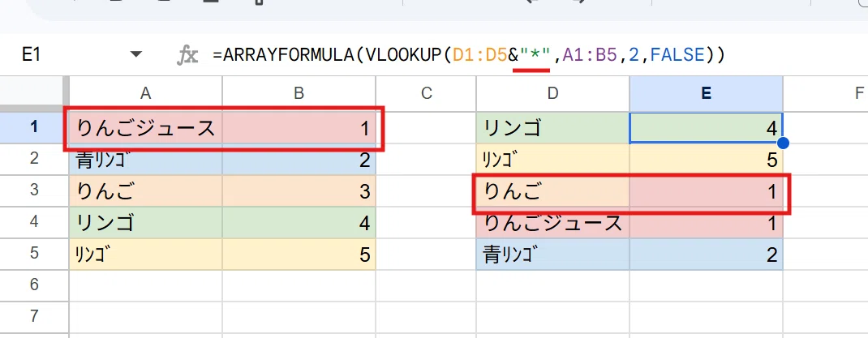Viewport: 868px width, 338px height.
Task: Select row 6 header
Action: 34,285
